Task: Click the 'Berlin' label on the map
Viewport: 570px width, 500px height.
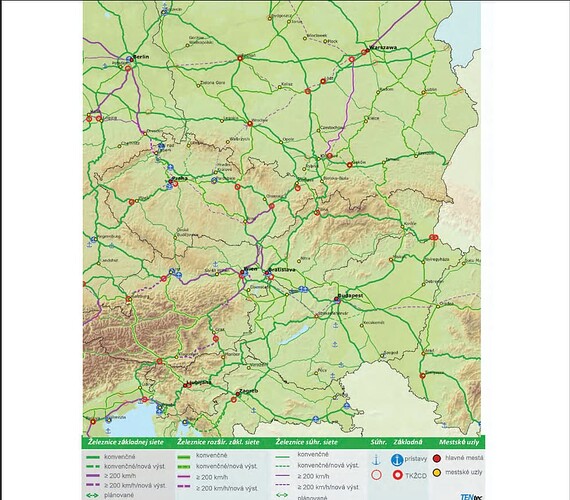Action: [x=141, y=57]
